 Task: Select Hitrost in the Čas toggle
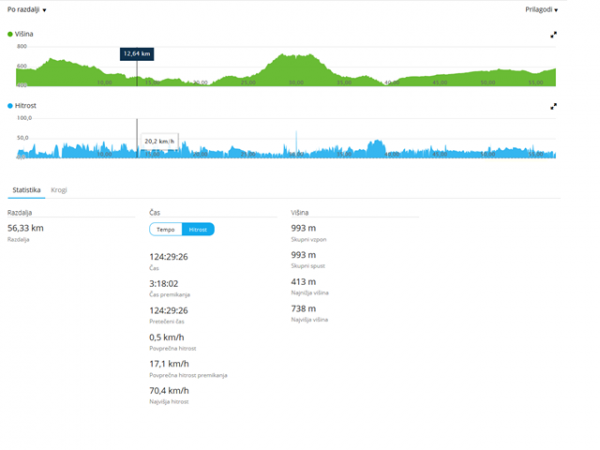[198, 229]
